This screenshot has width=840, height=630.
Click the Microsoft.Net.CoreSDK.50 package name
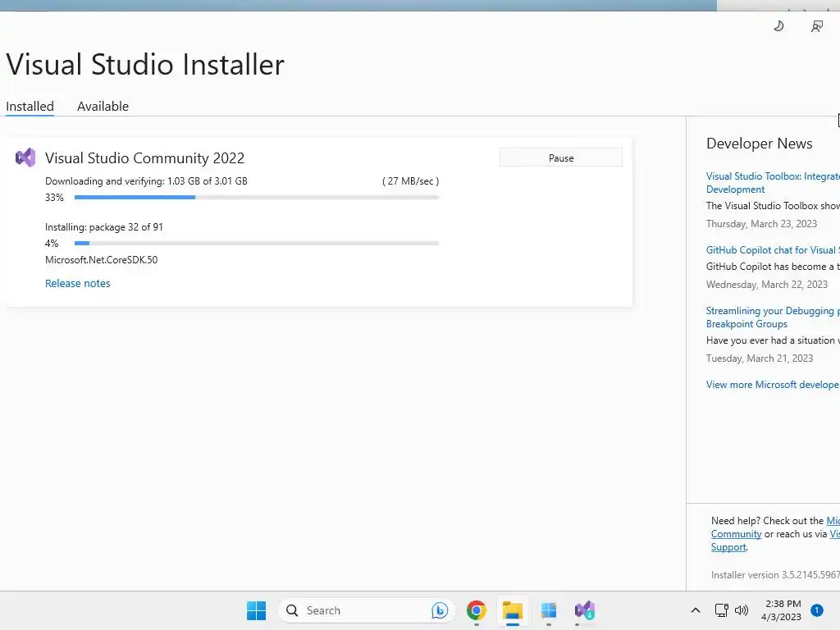[x=101, y=260]
